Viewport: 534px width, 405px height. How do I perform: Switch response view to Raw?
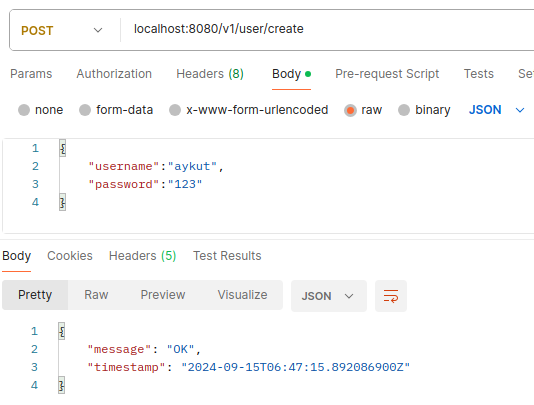(96, 295)
